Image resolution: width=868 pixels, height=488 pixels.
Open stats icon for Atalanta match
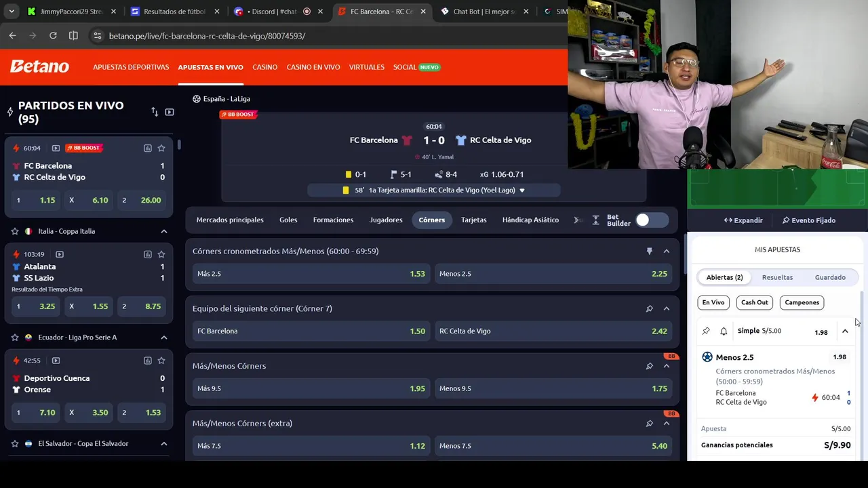tap(147, 254)
